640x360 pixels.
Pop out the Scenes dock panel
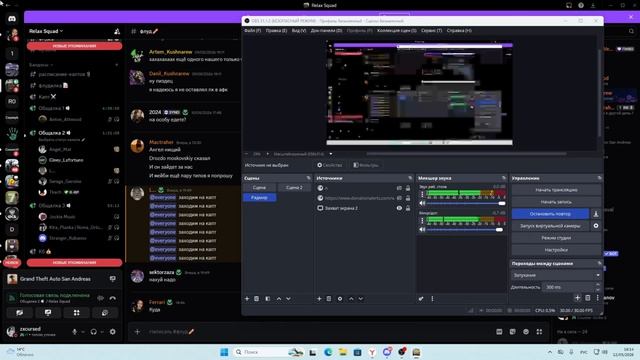309,178
